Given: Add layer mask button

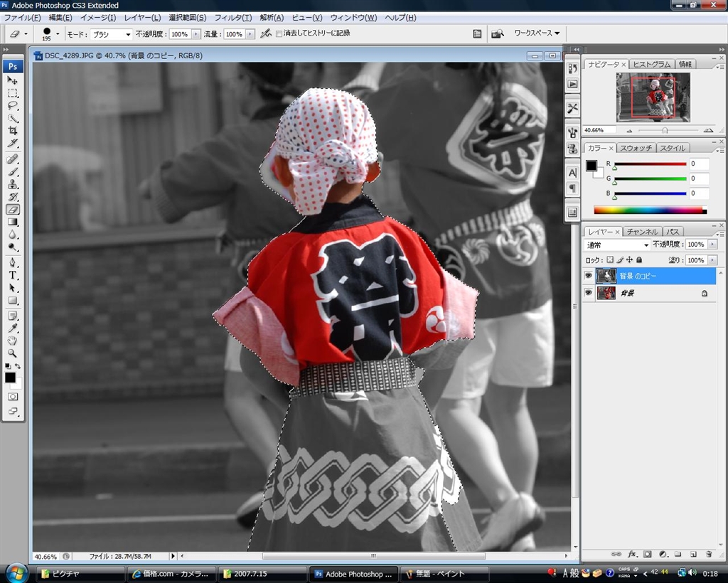Looking at the screenshot, I should point(647,555).
